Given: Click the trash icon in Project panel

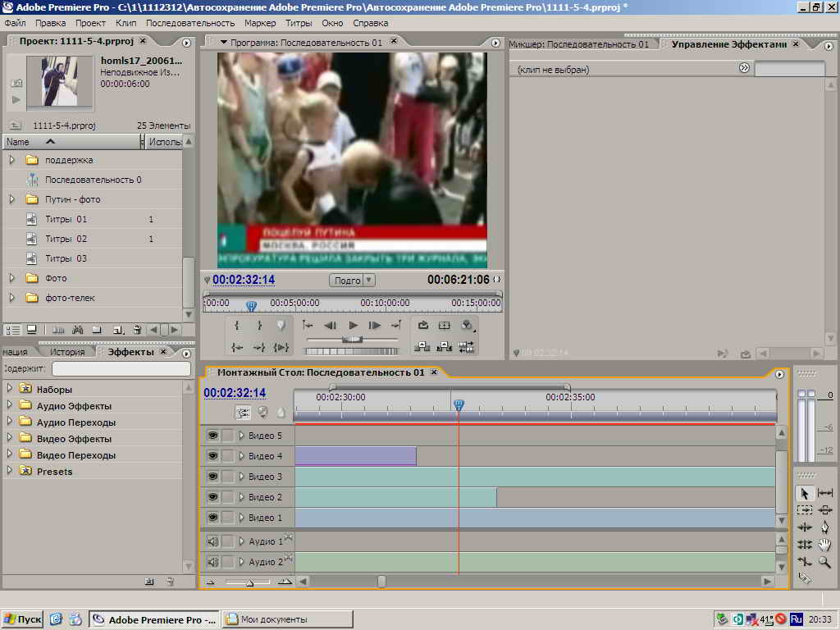Looking at the screenshot, I should tap(137, 330).
